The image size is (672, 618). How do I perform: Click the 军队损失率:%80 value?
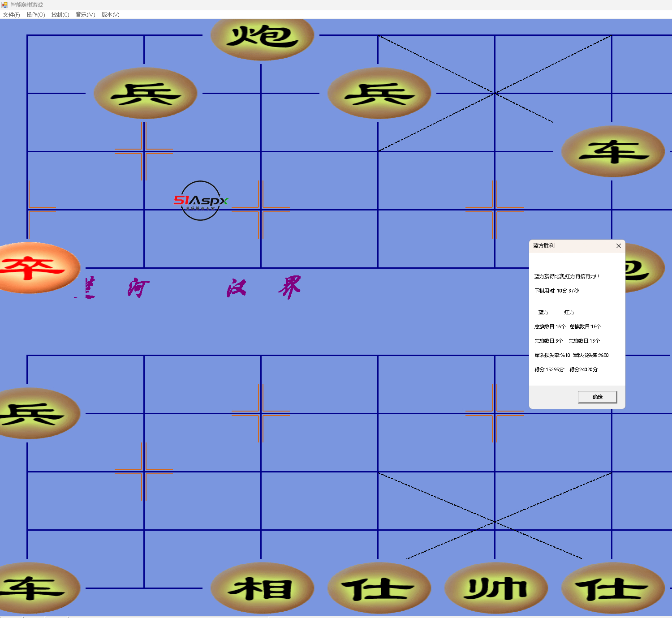coord(591,355)
